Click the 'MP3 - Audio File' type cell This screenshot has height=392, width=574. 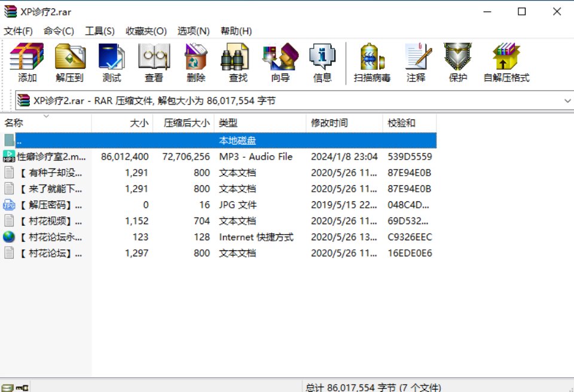coord(256,157)
